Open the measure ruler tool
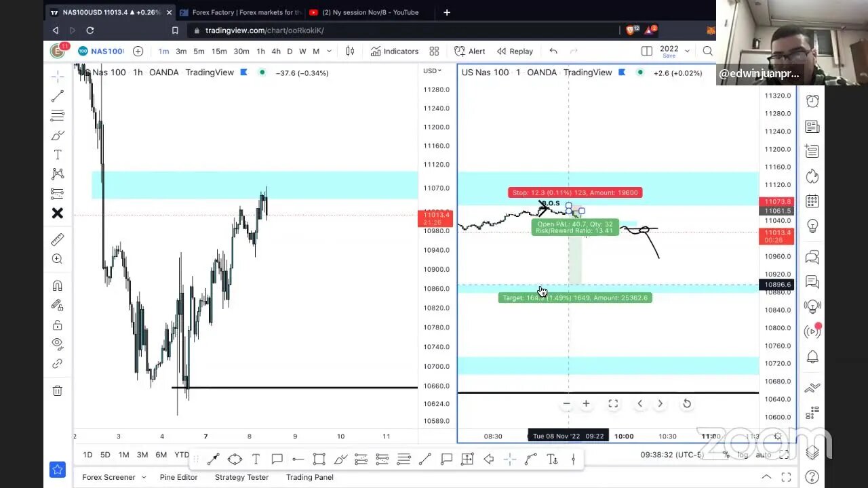 [58, 239]
